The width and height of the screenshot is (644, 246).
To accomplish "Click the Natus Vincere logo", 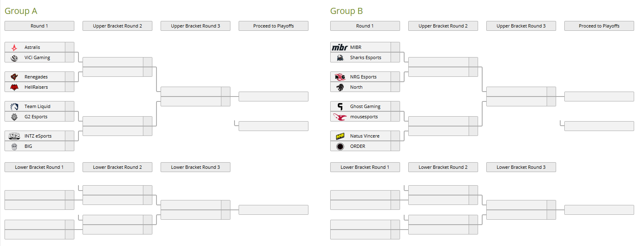I will [x=340, y=136].
